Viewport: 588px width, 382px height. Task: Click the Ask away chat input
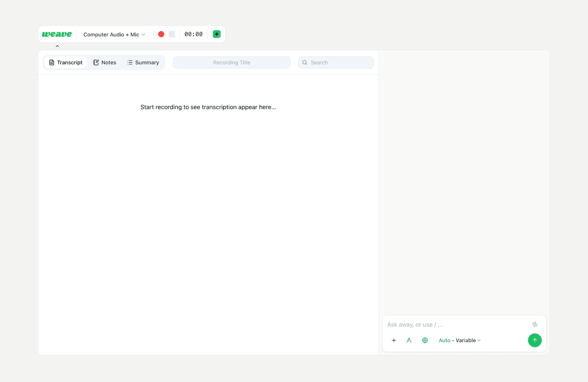pos(455,325)
